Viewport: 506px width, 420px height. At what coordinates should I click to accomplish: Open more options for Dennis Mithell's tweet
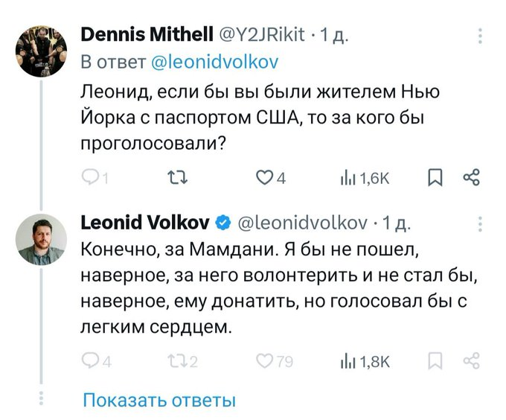[x=480, y=36]
